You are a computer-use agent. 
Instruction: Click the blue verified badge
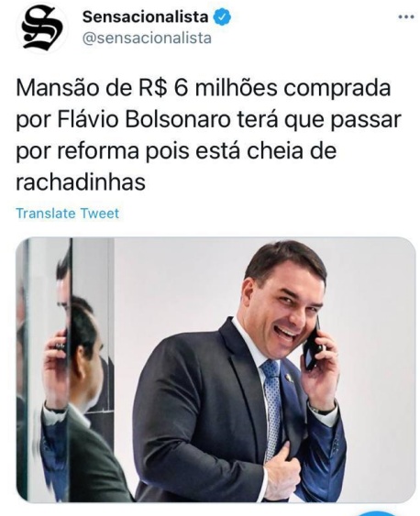pyautogui.click(x=223, y=17)
